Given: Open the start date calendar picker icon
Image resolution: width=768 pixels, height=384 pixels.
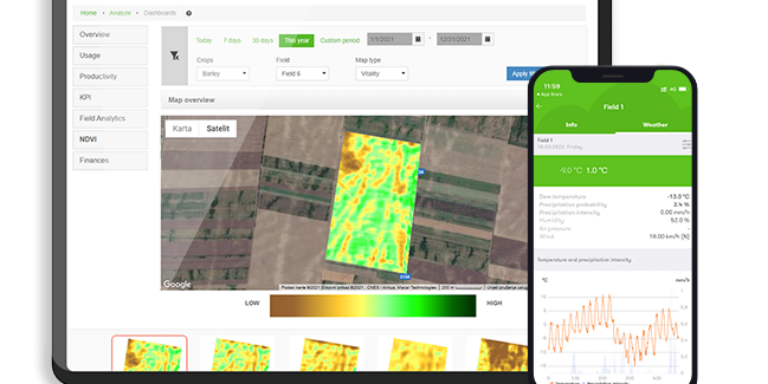Looking at the screenshot, I should (418, 39).
